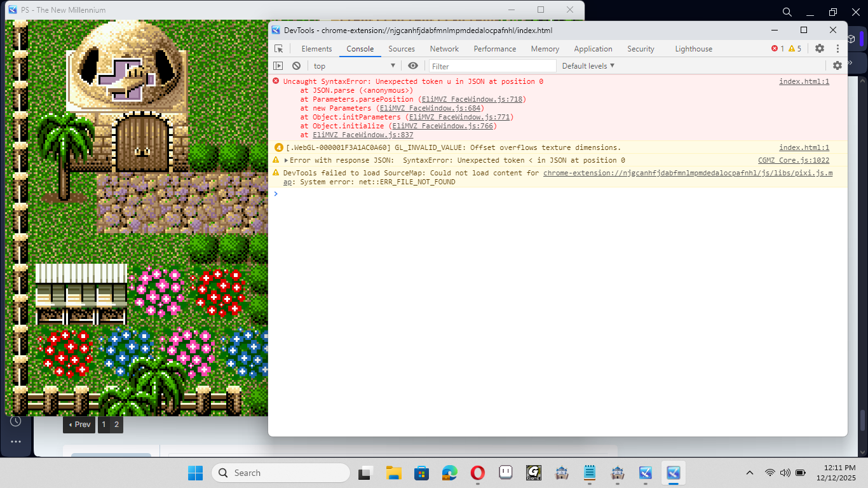This screenshot has width=868, height=488.
Task: Switch to the Memory tab
Action: [545, 49]
